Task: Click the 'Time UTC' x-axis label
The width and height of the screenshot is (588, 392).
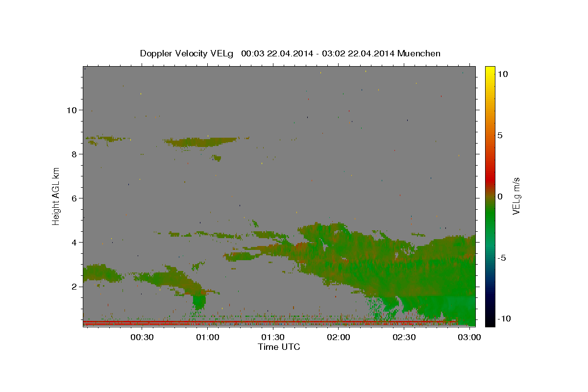Action: 279,347
